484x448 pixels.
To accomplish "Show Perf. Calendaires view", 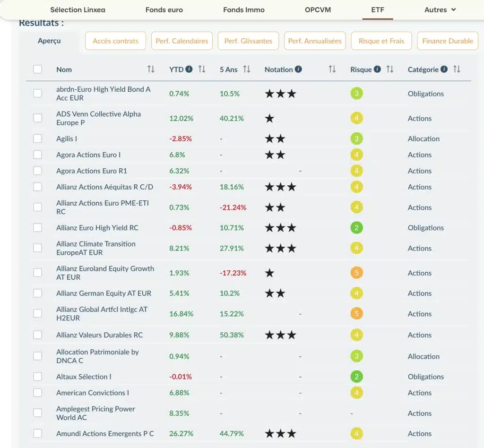I will pos(182,41).
